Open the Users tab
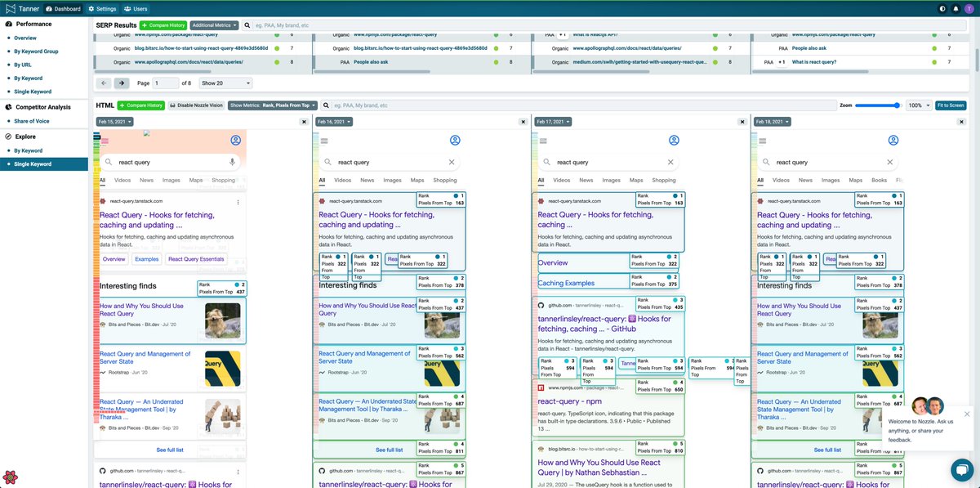This screenshot has height=488, width=980. coord(136,8)
